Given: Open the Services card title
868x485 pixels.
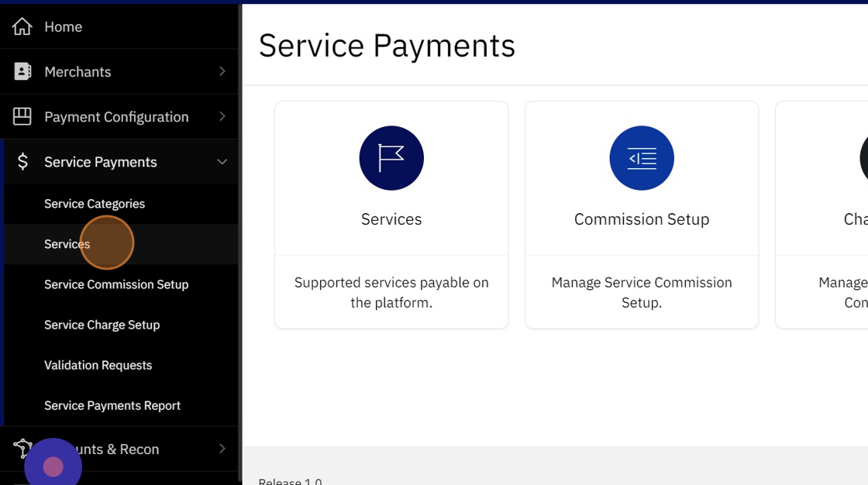Looking at the screenshot, I should [391, 219].
